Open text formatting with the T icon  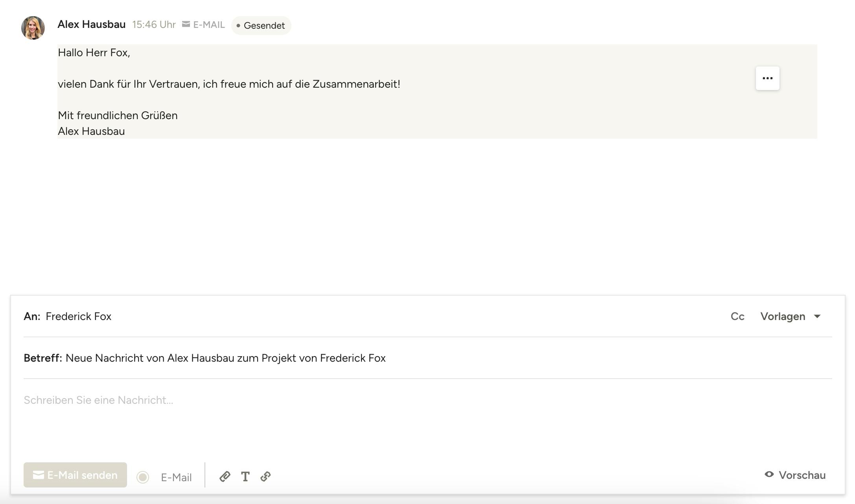(245, 476)
